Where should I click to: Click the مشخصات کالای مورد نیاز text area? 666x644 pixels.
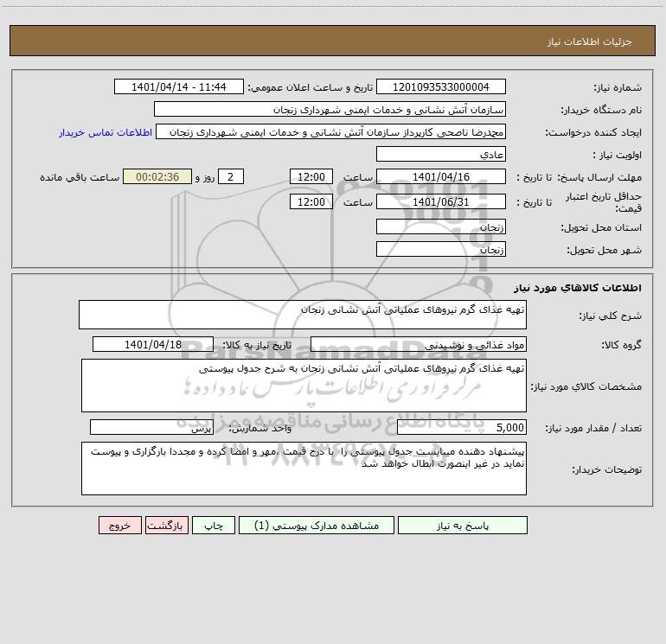[x=304, y=386]
